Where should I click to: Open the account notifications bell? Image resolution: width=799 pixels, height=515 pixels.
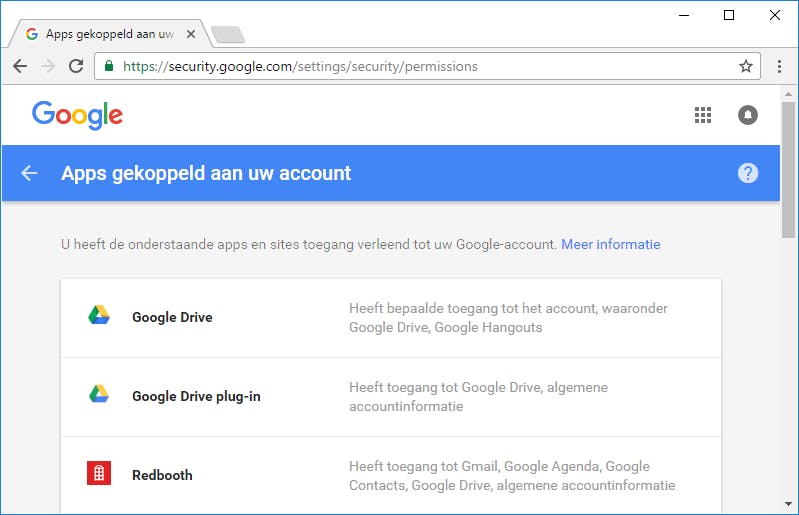tap(748, 115)
